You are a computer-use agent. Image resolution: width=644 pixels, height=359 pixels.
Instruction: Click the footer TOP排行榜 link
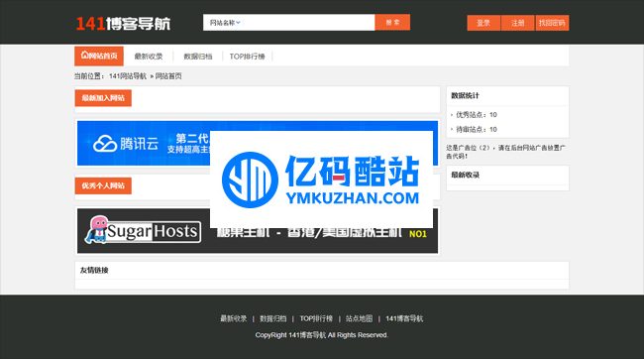pos(316,318)
